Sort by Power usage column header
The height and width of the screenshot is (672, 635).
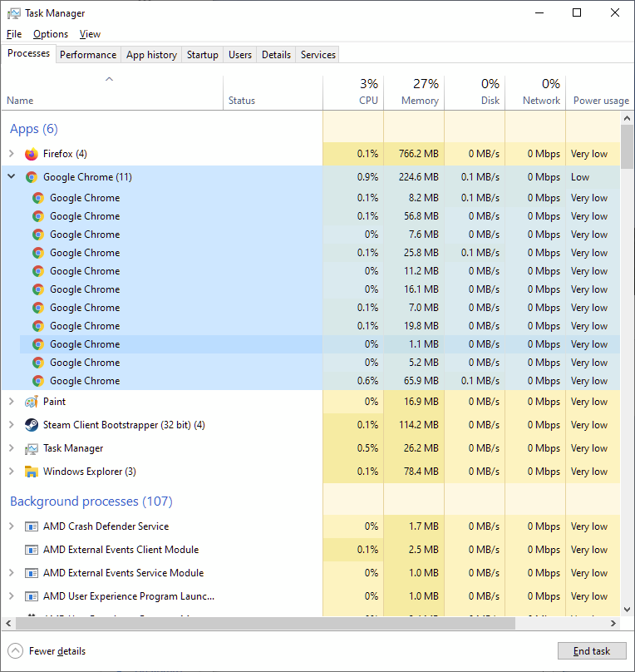coord(601,93)
